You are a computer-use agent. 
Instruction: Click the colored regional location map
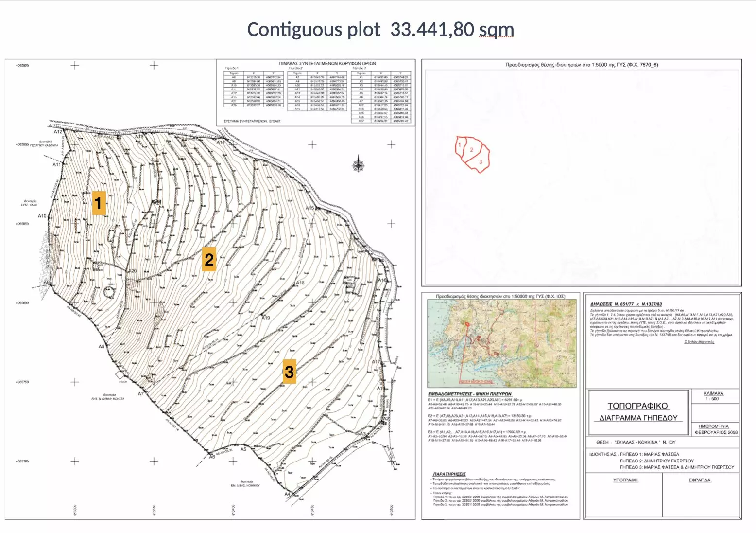(501, 343)
